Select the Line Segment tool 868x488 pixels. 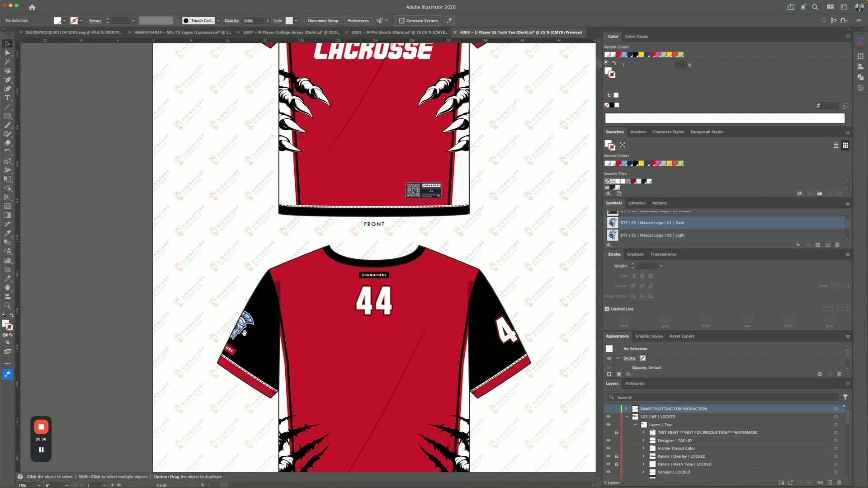(7, 107)
